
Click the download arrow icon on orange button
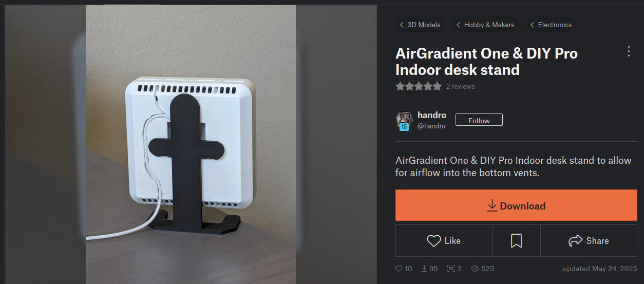(x=492, y=205)
